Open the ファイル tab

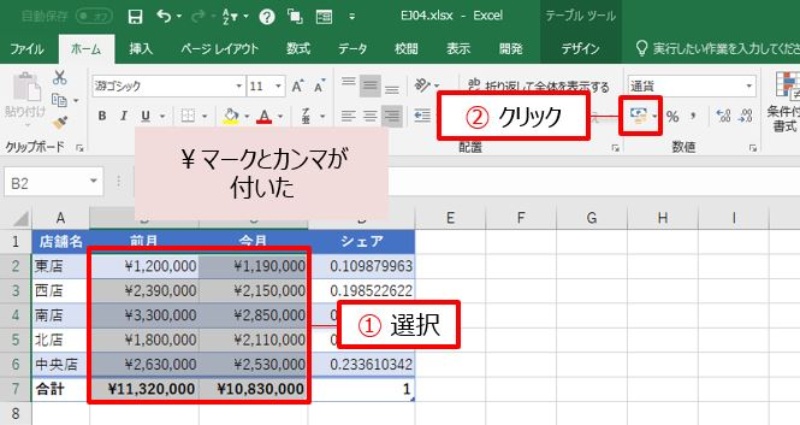[x=27, y=48]
